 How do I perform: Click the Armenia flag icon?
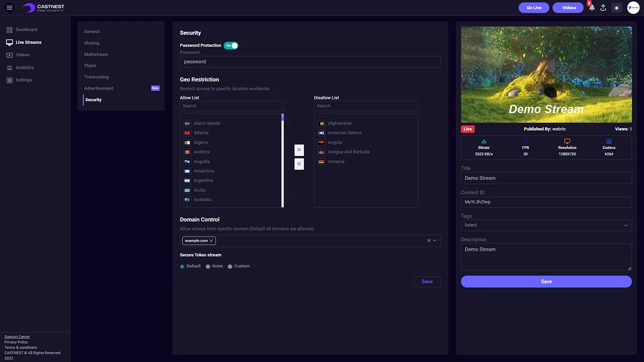[x=321, y=161]
